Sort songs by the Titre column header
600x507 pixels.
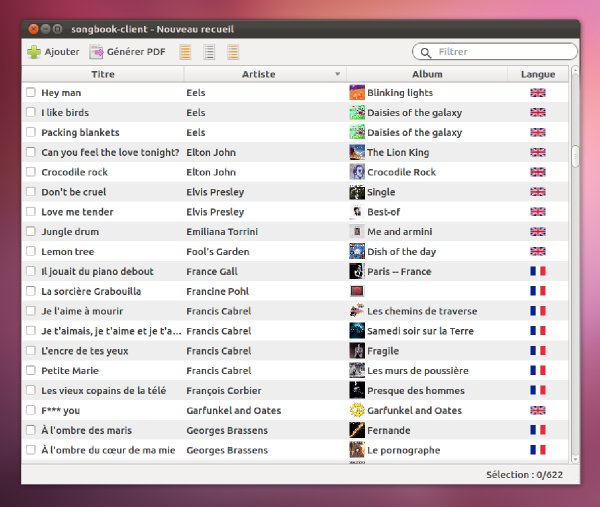(102, 74)
